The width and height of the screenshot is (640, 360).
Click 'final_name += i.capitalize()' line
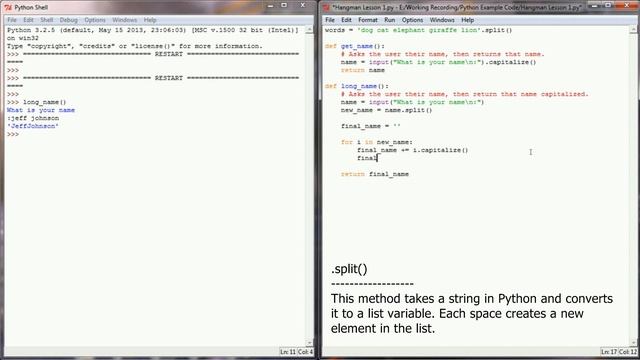click(413, 150)
